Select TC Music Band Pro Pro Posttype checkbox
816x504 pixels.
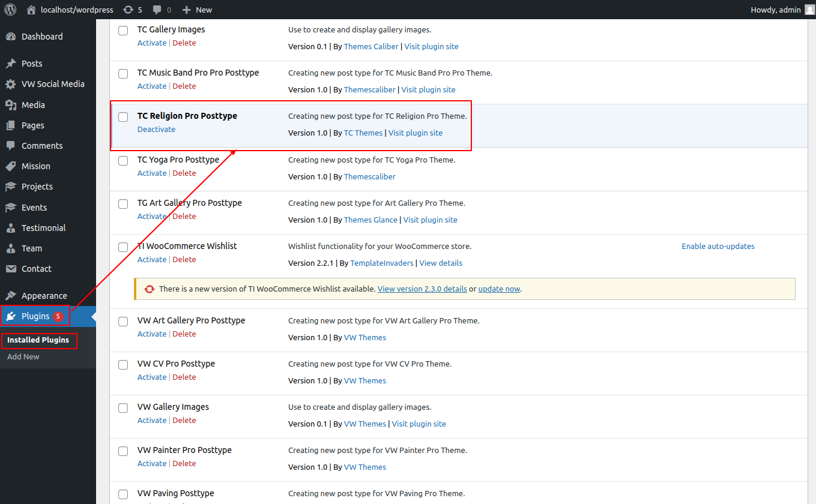tap(123, 74)
